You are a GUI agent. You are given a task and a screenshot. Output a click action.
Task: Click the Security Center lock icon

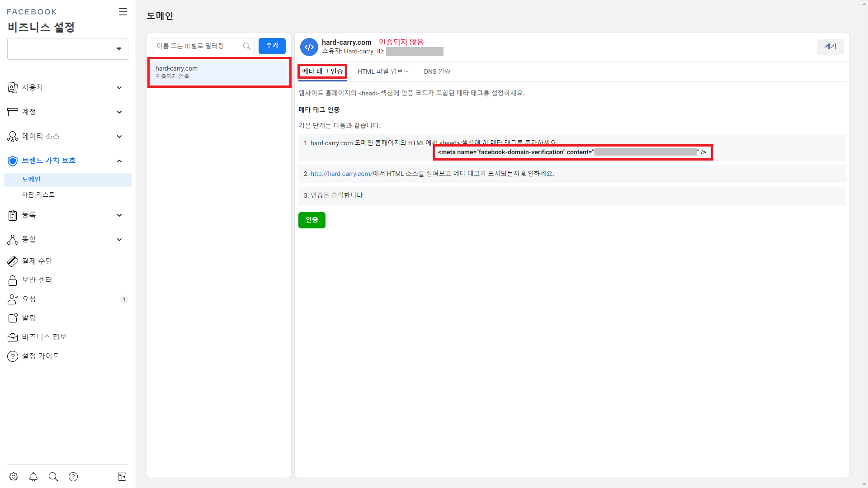click(13, 280)
